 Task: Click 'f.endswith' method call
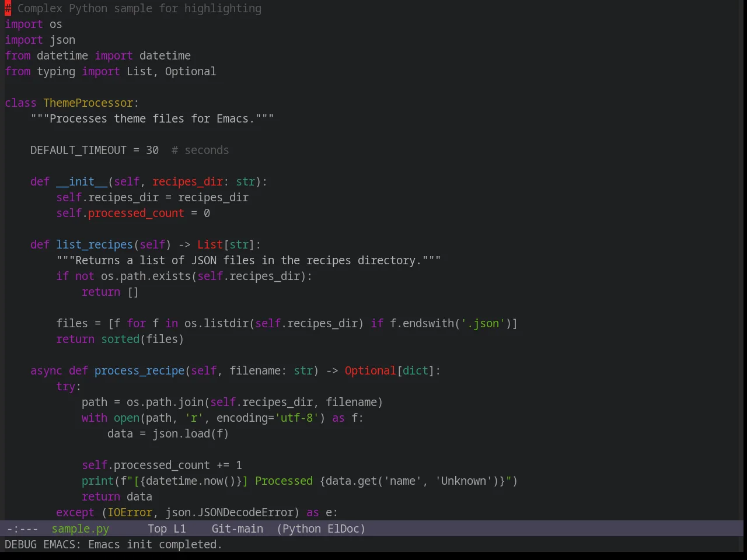tap(422, 323)
